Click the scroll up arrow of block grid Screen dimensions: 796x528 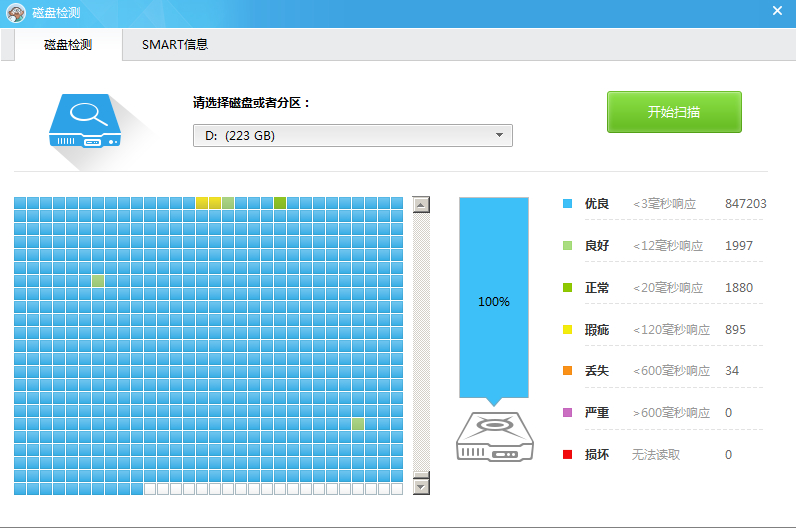(421, 205)
